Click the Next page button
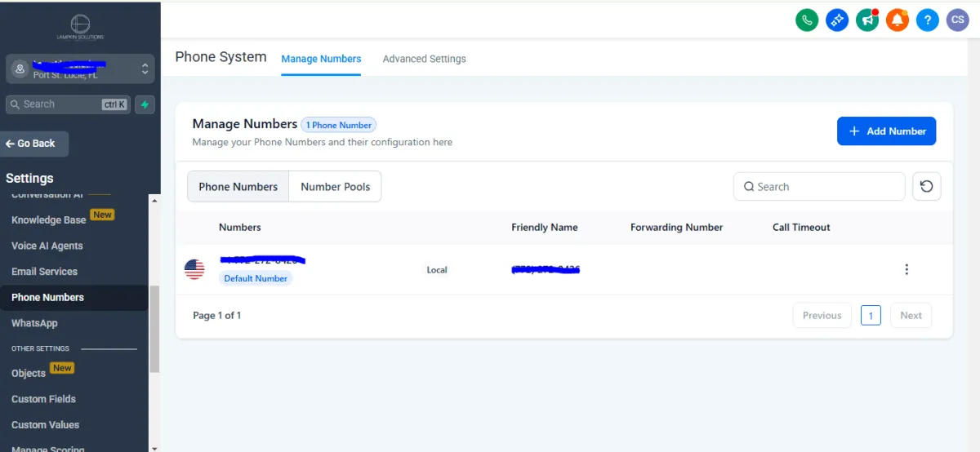Viewport: 980px width, 452px height. 911,316
